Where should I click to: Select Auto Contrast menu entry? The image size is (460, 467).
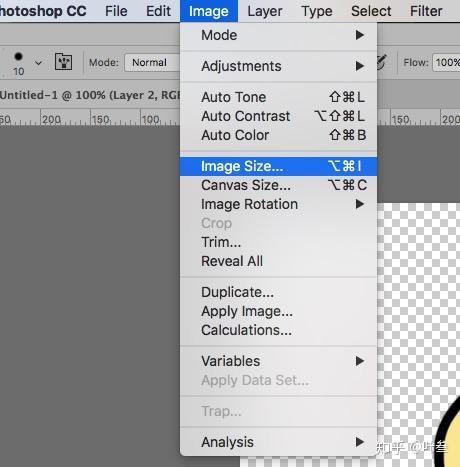point(278,116)
